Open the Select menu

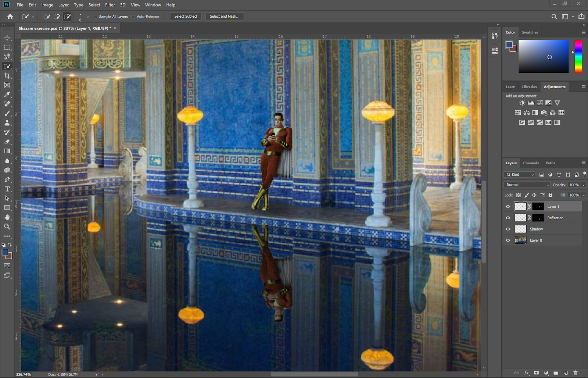[94, 5]
